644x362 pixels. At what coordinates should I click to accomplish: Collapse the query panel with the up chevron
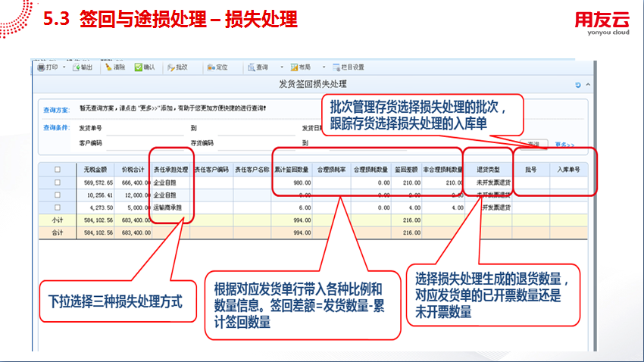point(589,84)
